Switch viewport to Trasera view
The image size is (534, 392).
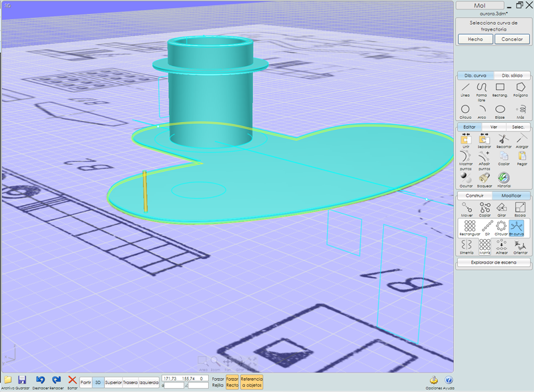click(130, 383)
